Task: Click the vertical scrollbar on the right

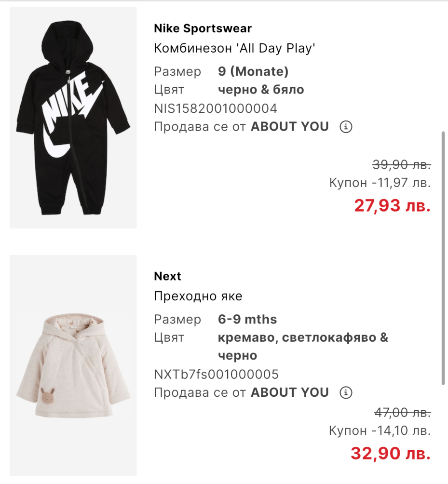Action: click(x=443, y=258)
